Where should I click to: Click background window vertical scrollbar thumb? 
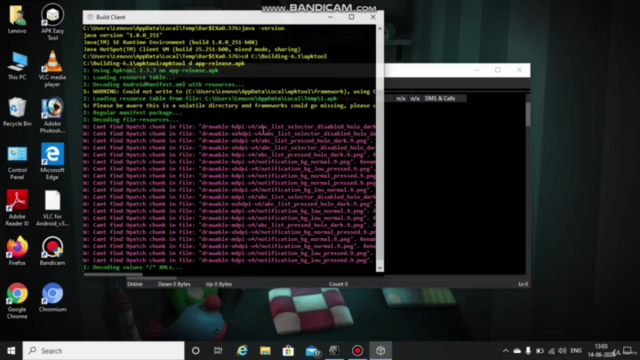point(528,114)
